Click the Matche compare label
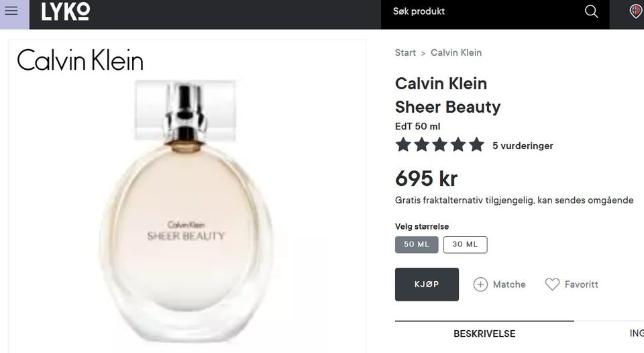The width and height of the screenshot is (644, 353). point(509,285)
